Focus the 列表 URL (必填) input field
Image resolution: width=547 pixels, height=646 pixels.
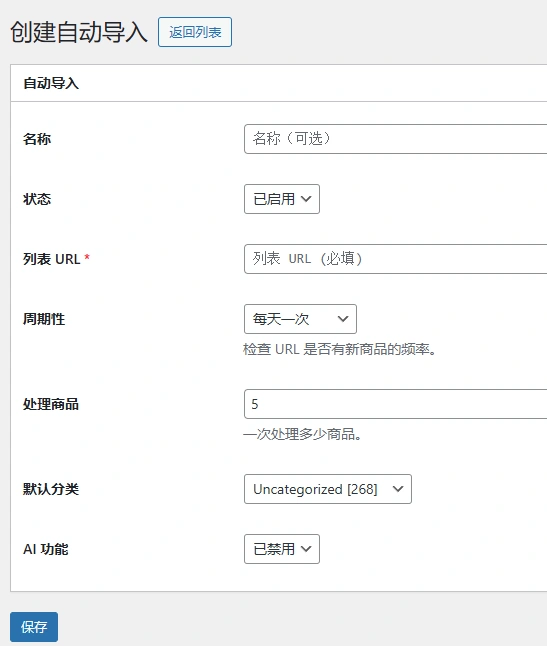[395, 259]
